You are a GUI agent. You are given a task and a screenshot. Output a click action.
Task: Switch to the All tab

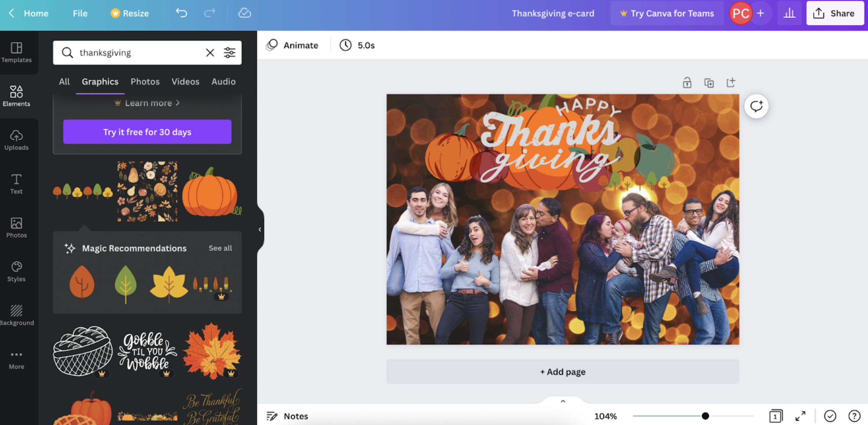pyautogui.click(x=64, y=81)
